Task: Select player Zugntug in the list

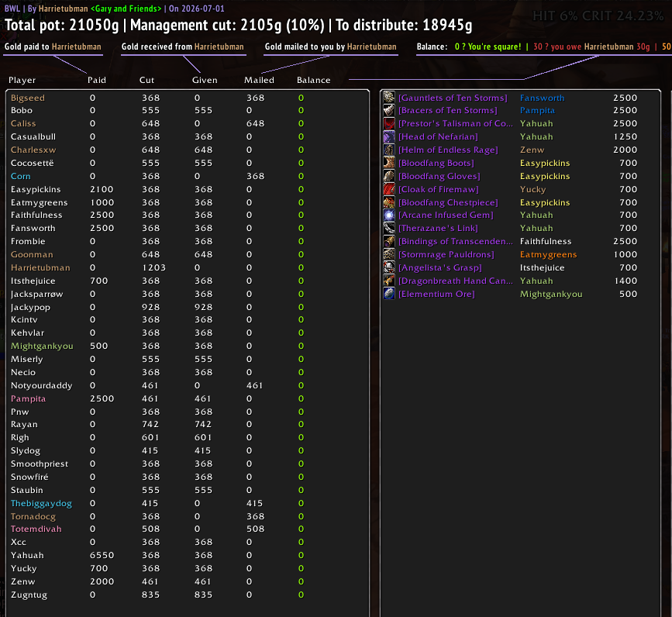Action: 29,595
